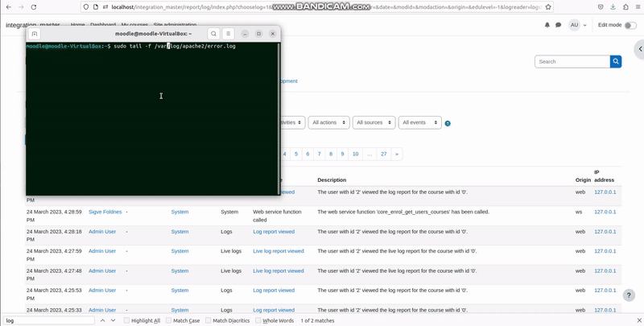Maximize the terminal window
The height and width of the screenshot is (326, 644).
(258, 34)
